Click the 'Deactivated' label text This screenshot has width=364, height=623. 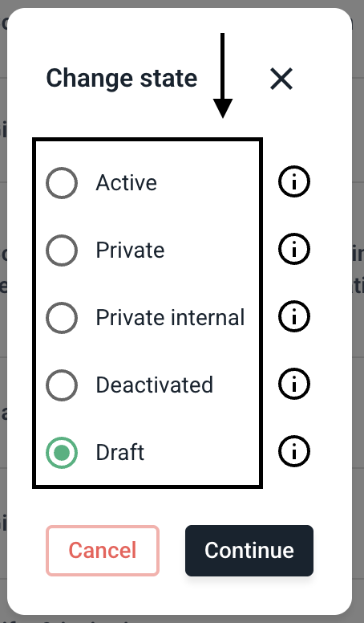(155, 385)
